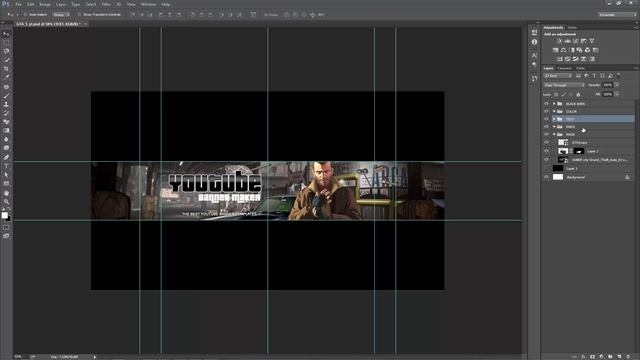
Task: Switch to the Paths tab
Action: tap(580, 68)
